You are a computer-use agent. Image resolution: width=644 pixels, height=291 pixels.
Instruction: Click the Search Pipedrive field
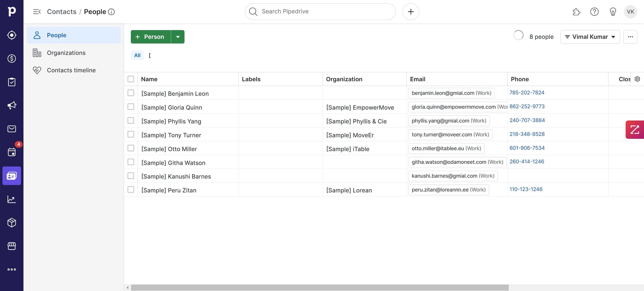[319, 11]
